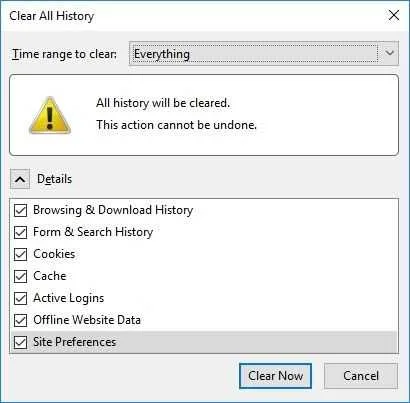Viewport: 410px width, 403px height.
Task: Select the Everything combo box
Action: click(x=264, y=53)
